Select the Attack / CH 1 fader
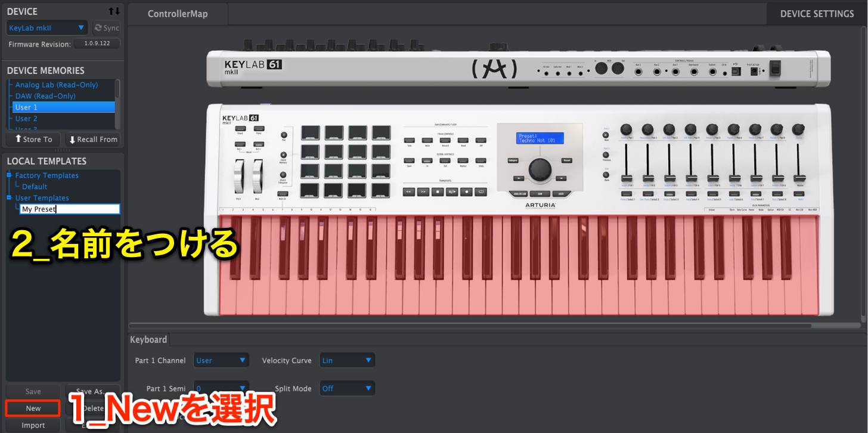This screenshot has height=433, width=868. [x=627, y=178]
